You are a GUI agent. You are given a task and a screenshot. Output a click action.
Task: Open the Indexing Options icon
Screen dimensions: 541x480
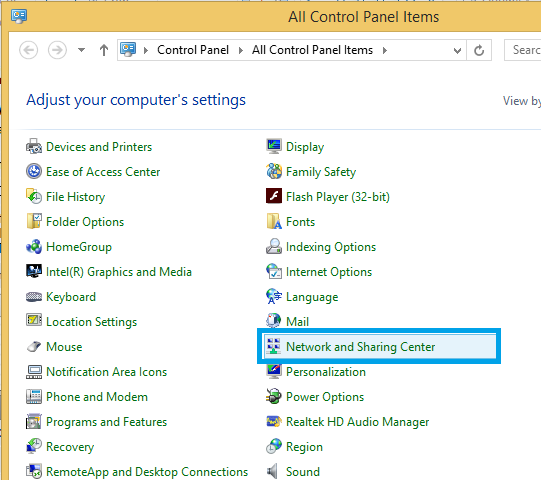click(x=274, y=246)
